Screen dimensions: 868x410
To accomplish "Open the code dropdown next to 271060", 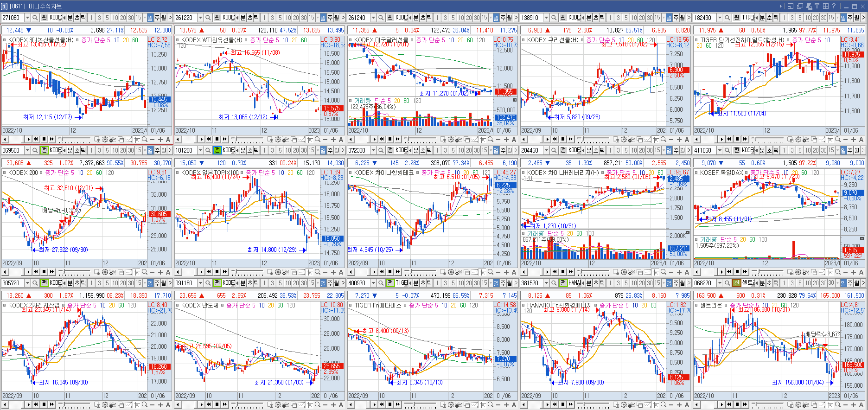I will pos(27,18).
